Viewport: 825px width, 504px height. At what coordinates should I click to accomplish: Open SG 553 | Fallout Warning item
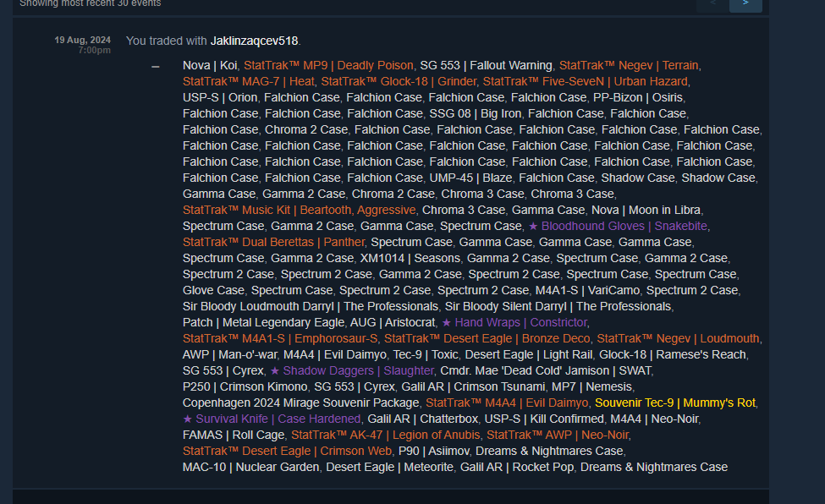pos(486,66)
